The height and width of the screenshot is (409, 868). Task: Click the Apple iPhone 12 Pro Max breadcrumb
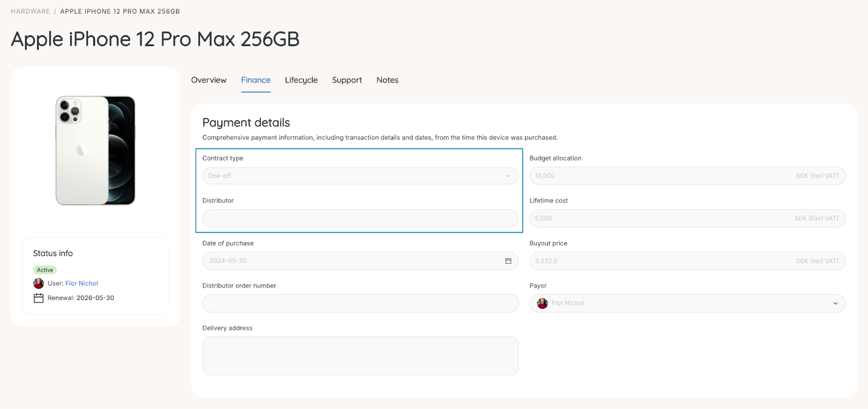click(x=120, y=11)
